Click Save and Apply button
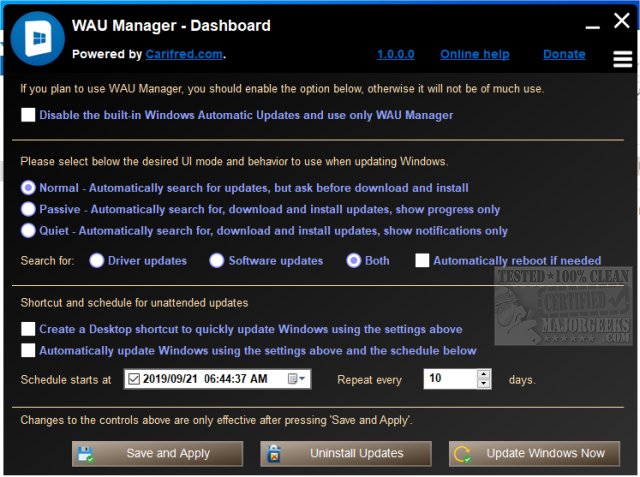The image size is (640, 477). pos(157,453)
